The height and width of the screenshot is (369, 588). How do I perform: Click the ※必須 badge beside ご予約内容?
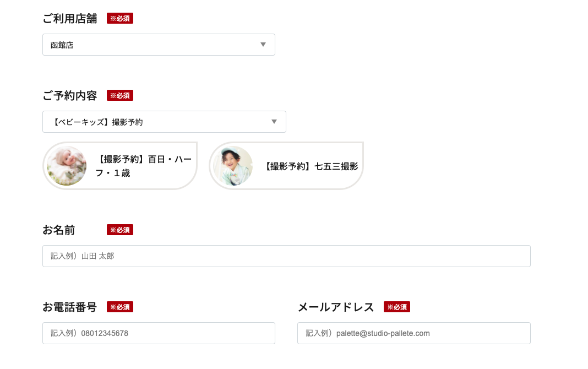click(120, 96)
